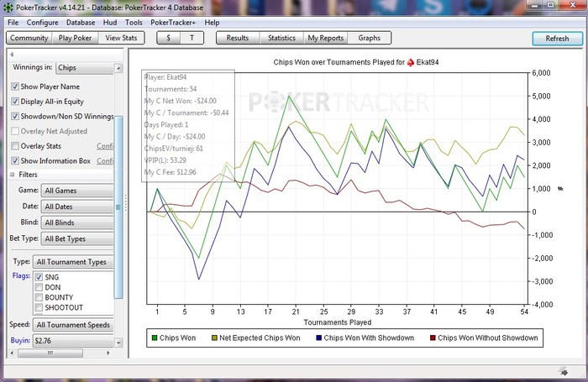Open the My Reports tab
Viewport: 588px width, 382px height.
click(326, 38)
